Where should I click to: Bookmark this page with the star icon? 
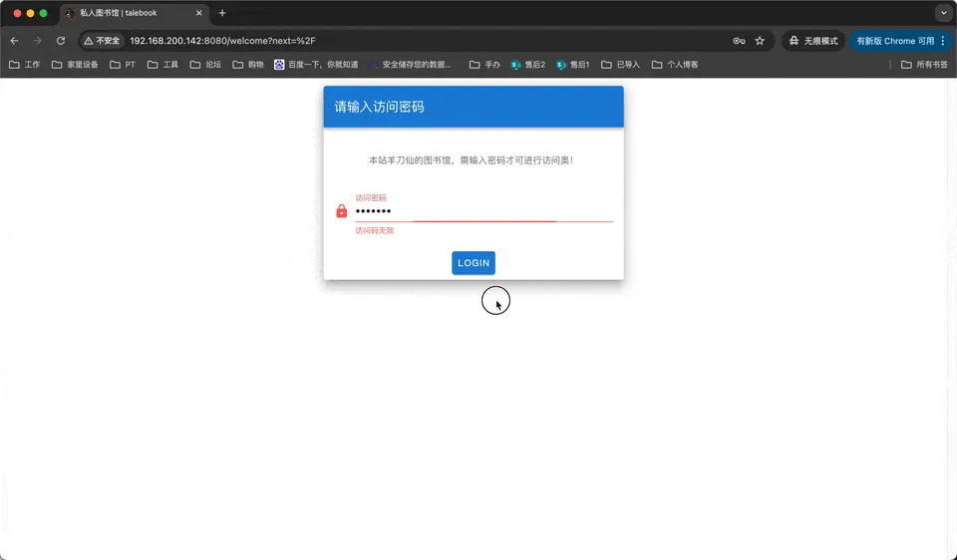[760, 41]
